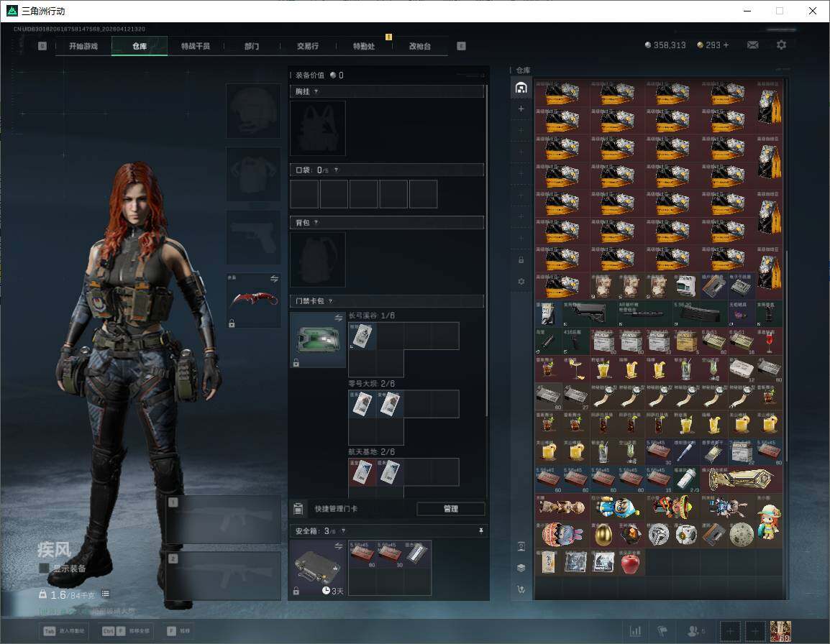
Task: Select the 5.56 rifle magazine in stash
Action: [x=699, y=314]
